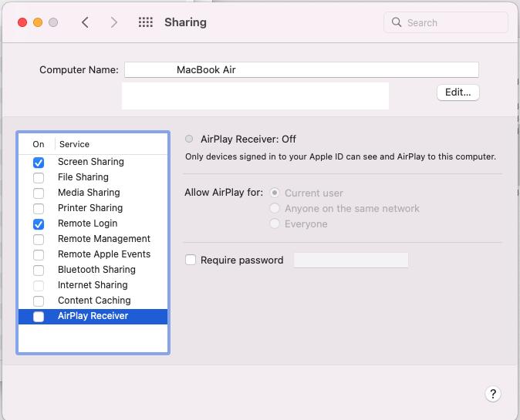Select the Everyone radio option
Screen dimensions: 520x420
pos(275,223)
